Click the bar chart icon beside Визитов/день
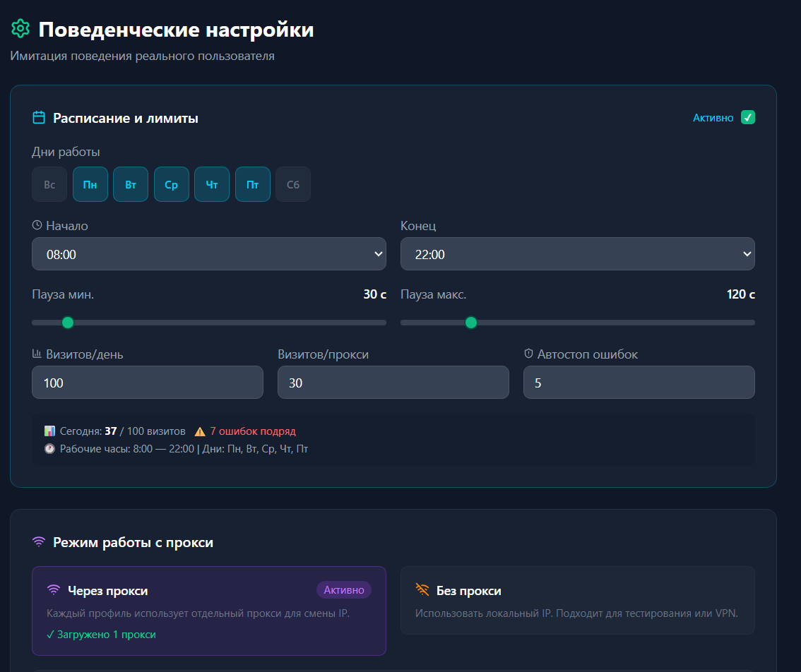Viewport: 801px width, 672px height. [x=37, y=354]
